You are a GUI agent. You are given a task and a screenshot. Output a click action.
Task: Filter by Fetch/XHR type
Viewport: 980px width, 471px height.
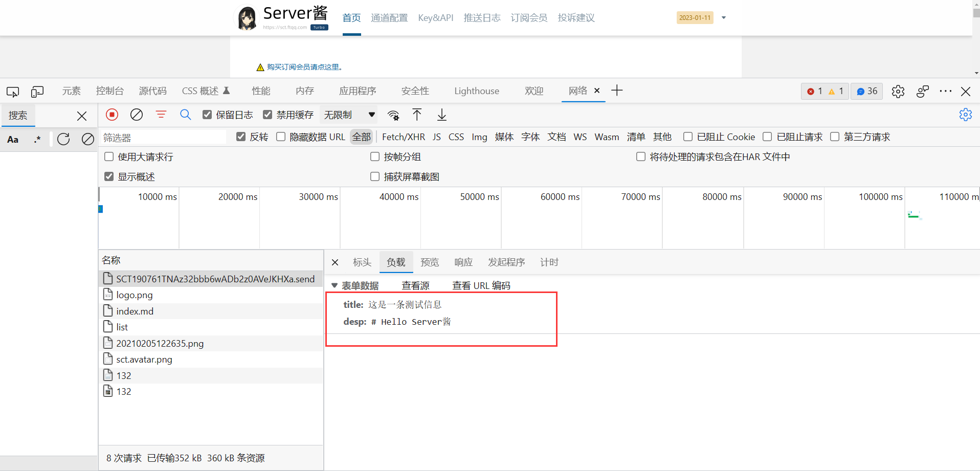pyautogui.click(x=404, y=137)
